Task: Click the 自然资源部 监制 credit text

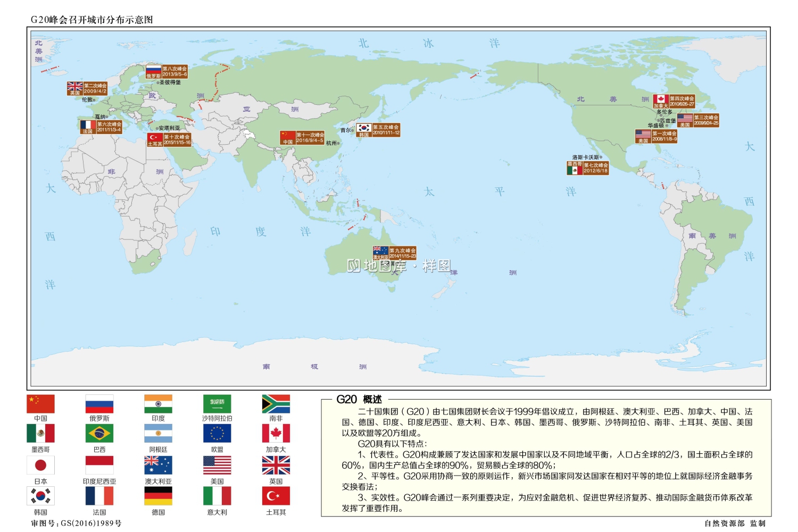Action: coord(735,523)
